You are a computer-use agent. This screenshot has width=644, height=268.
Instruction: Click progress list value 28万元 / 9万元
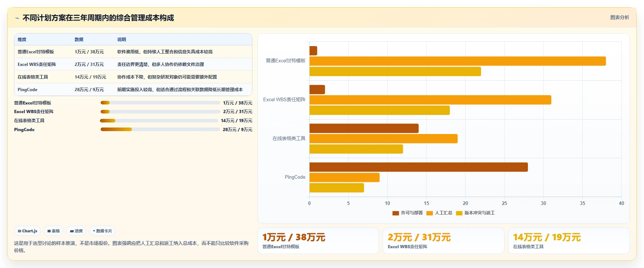(x=238, y=130)
